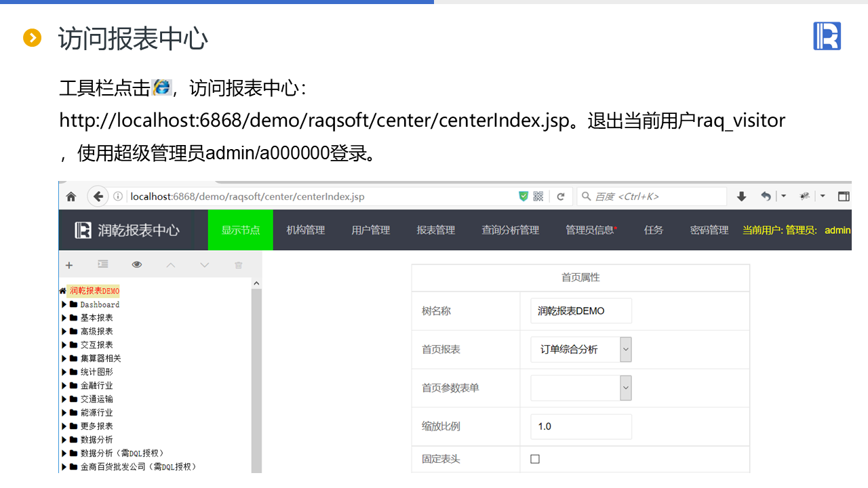The image size is (868, 488).
Task: Click the trash delete icon in tree toolbar
Action: [238, 265]
